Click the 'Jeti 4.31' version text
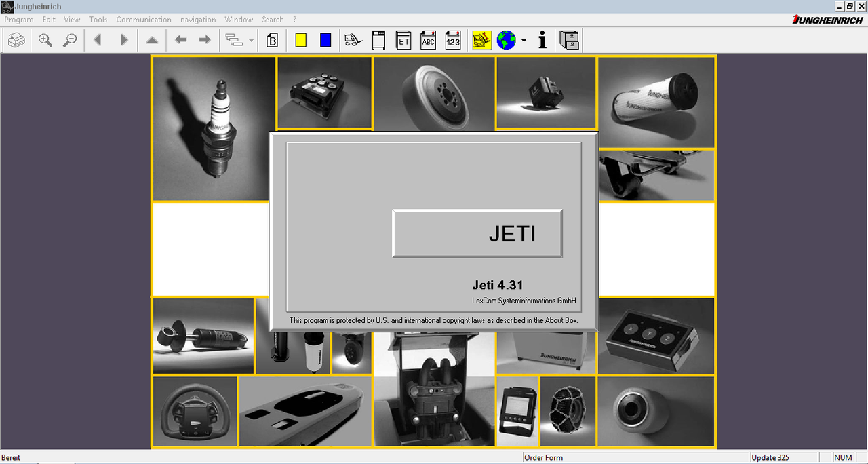This screenshot has height=464, width=868. (x=498, y=285)
